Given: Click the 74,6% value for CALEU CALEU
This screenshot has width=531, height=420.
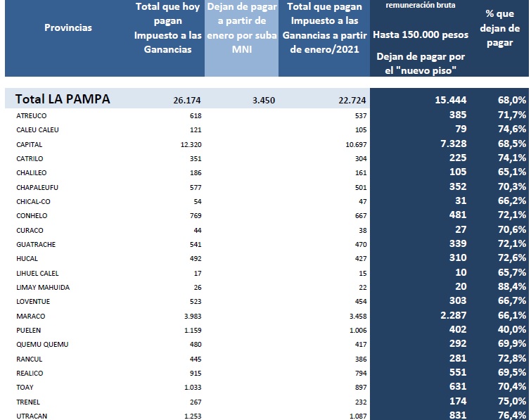Looking at the screenshot, I should 512,129.
